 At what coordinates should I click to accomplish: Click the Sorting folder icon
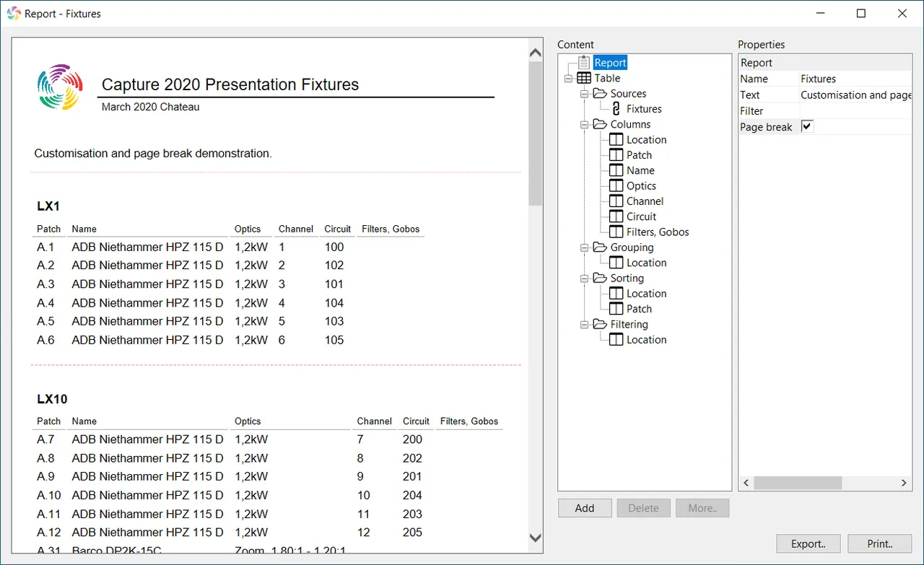[x=600, y=278]
